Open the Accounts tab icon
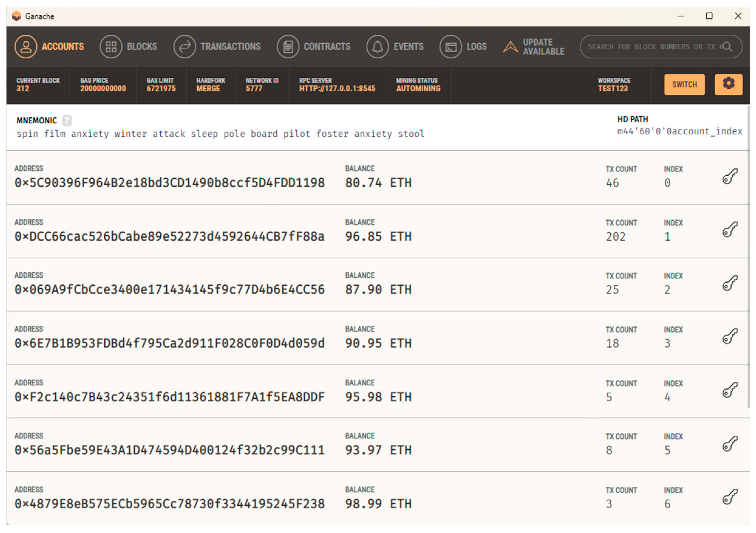 tap(26, 46)
